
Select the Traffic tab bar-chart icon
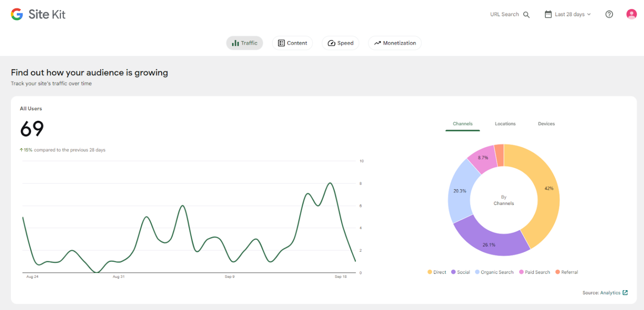coord(235,43)
